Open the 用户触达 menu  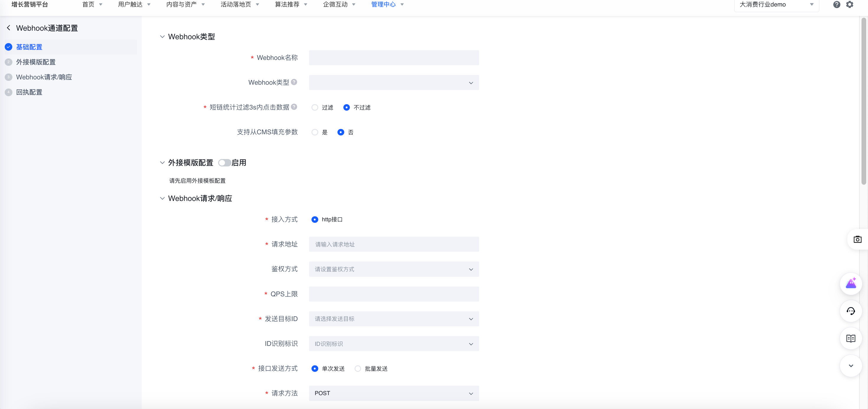(134, 4)
